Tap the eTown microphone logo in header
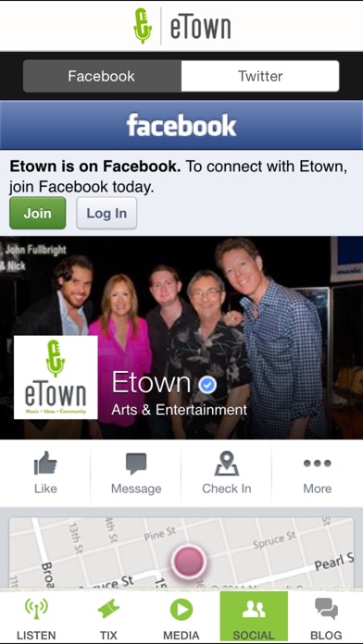 (143, 26)
